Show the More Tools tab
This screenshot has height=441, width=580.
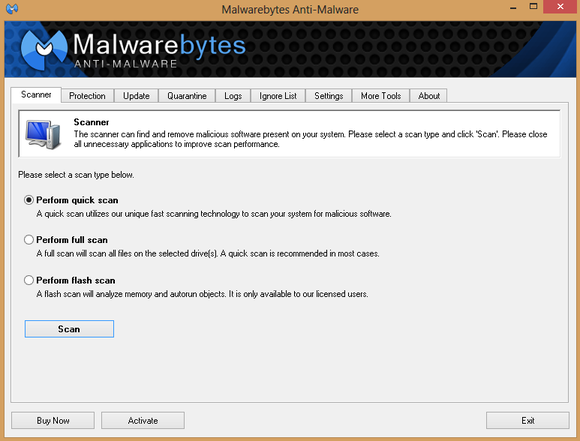point(381,96)
